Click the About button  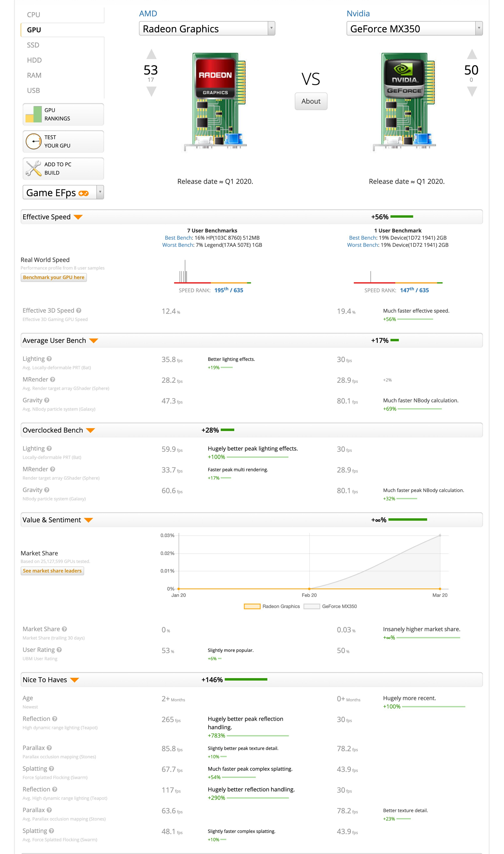tap(311, 101)
